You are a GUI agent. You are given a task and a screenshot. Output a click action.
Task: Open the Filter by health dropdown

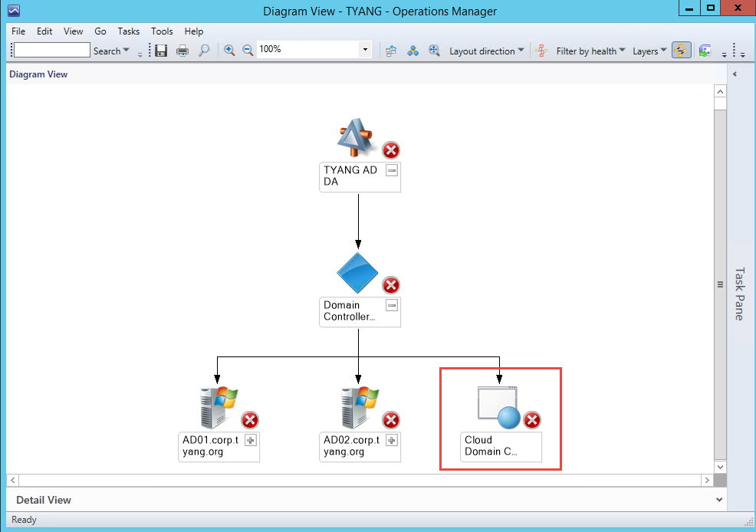[590, 51]
